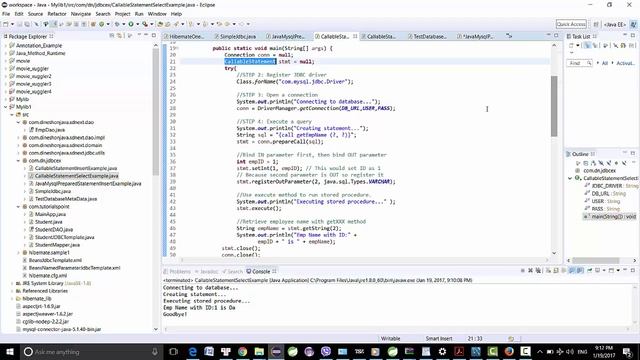Click Remove All Terminated Launches in the console
Screen dimensions: 640x360
pyautogui.click(x=538, y=270)
